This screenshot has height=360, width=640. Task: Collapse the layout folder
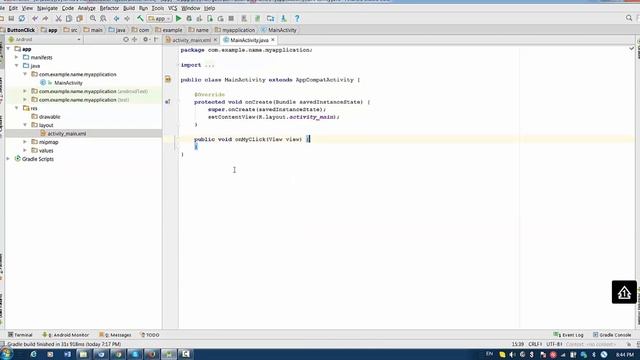(25, 125)
